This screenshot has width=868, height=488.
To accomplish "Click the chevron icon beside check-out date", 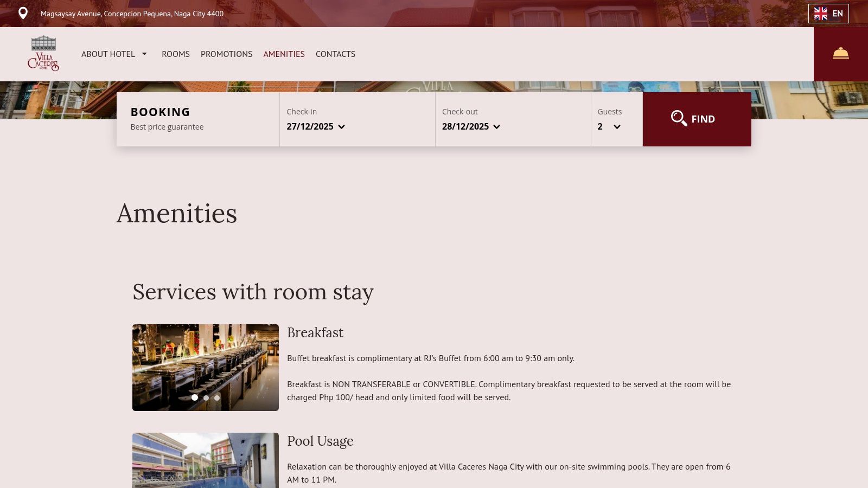I will [x=496, y=127].
